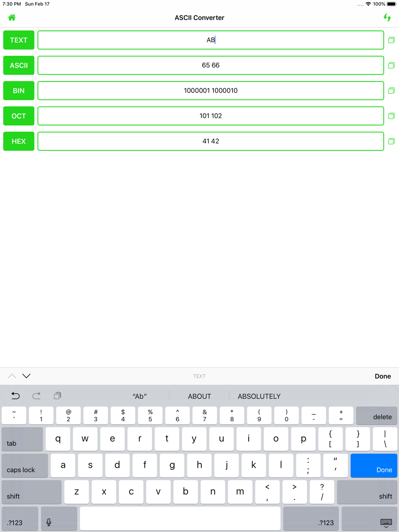Tap the q key
Image resolution: width=399 pixels, height=532 pixels.
(58, 439)
